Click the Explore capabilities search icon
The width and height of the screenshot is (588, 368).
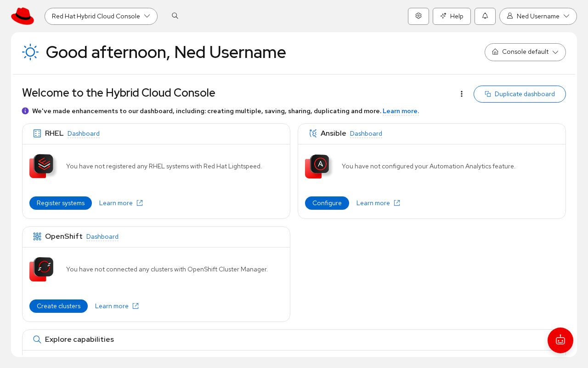tap(37, 339)
